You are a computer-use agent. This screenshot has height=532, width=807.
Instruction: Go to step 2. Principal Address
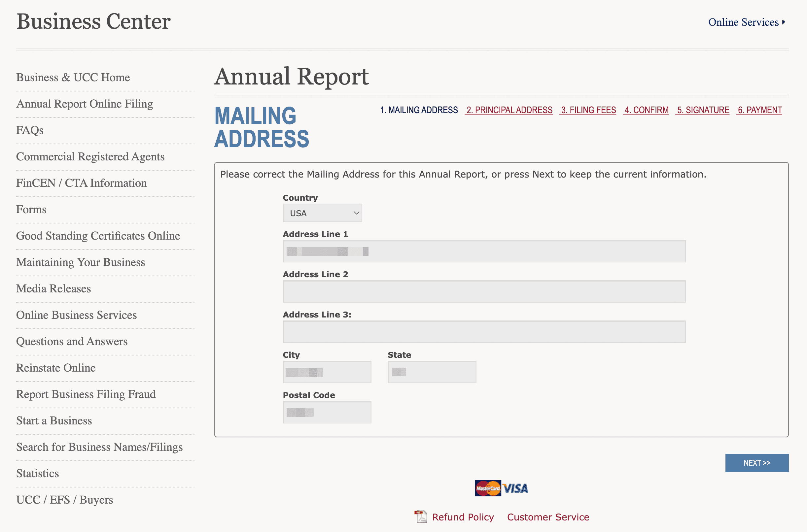pos(509,110)
